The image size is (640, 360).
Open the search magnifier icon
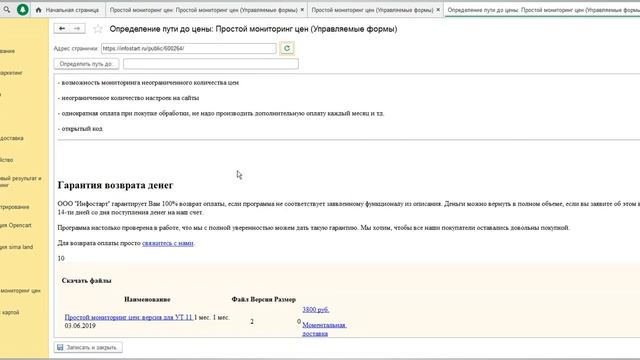(x=7, y=9)
